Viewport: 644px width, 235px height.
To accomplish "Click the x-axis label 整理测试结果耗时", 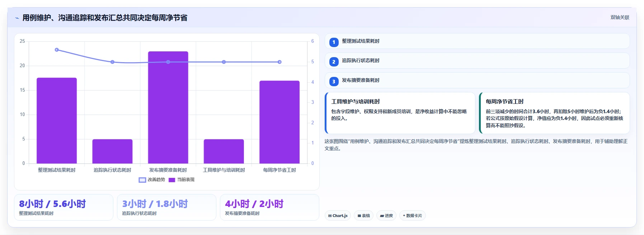I will (57, 170).
